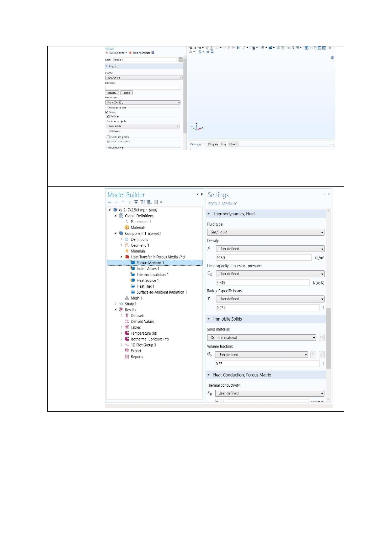Click the Settings panel vertical scrollbar
This screenshot has height=554, width=392.
[328, 338]
